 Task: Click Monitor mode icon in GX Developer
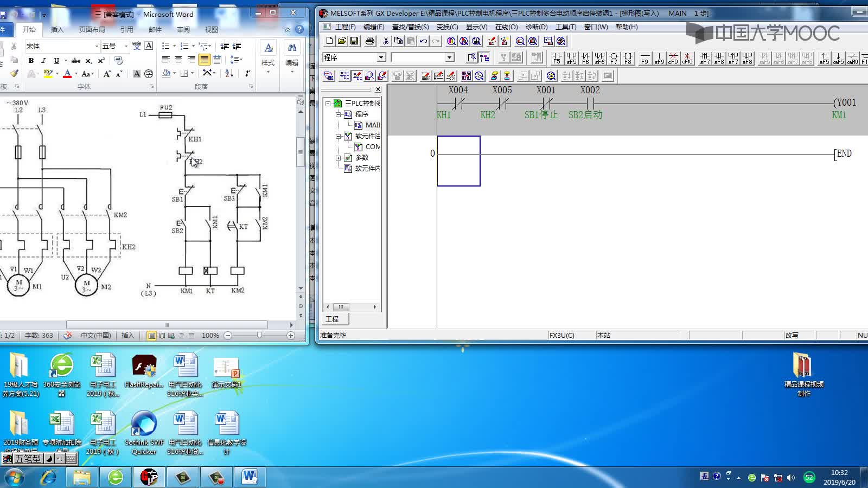(369, 76)
